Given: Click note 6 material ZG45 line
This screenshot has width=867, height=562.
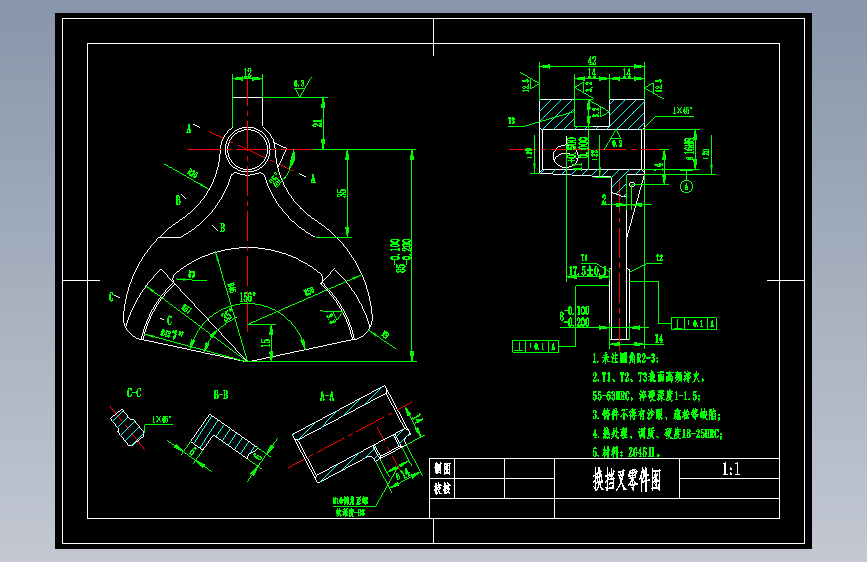Looking at the screenshot, I should point(626,452).
